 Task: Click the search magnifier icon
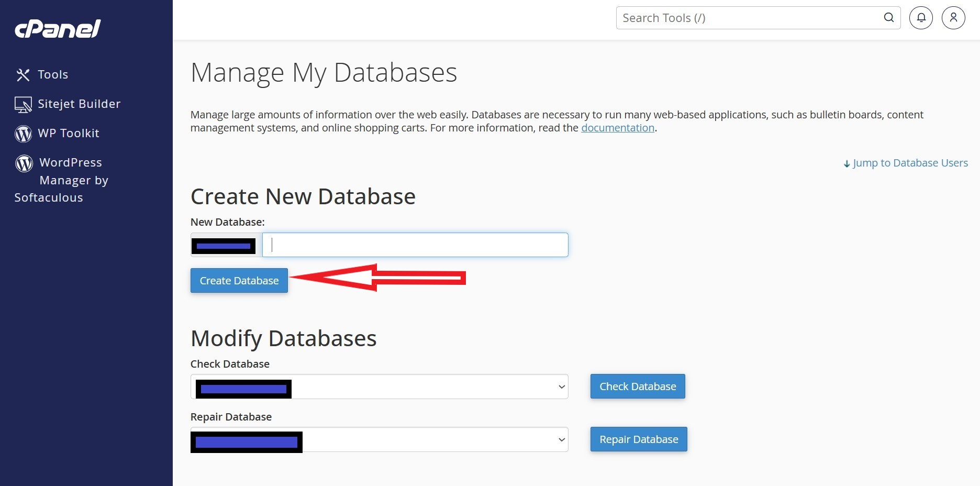[888, 18]
